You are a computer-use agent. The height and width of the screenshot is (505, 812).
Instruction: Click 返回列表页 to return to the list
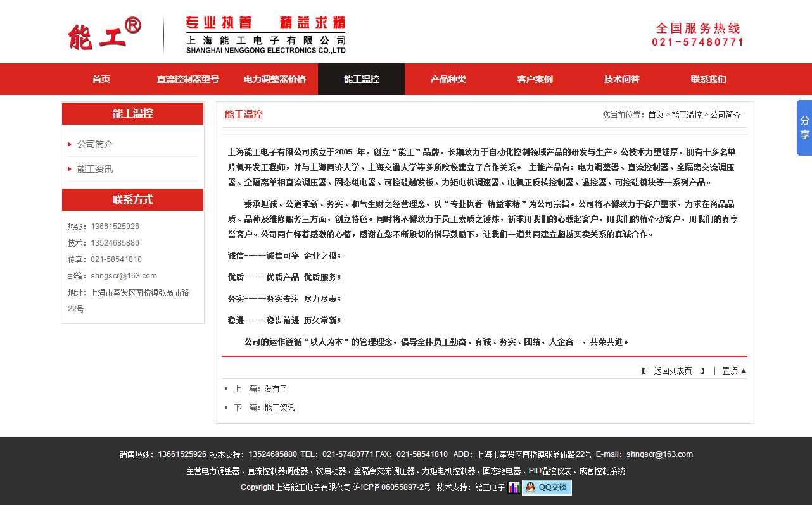(673, 371)
